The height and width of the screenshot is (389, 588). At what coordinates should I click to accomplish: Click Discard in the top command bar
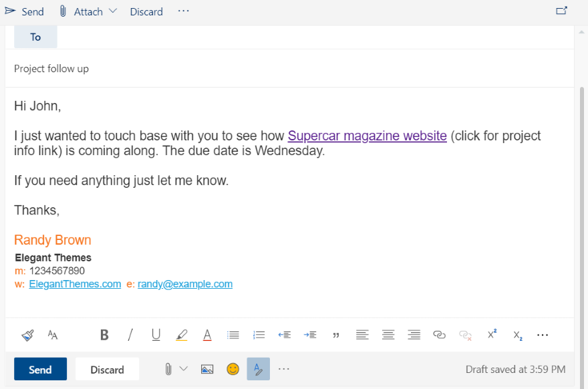pyautogui.click(x=146, y=11)
